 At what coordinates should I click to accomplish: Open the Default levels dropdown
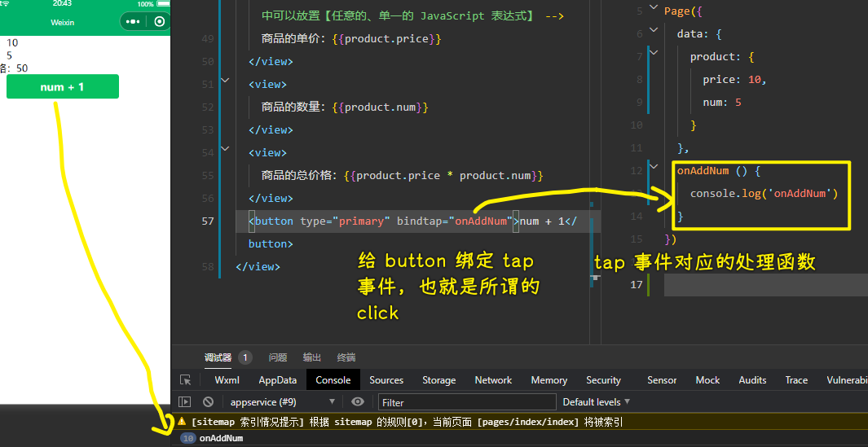click(597, 401)
